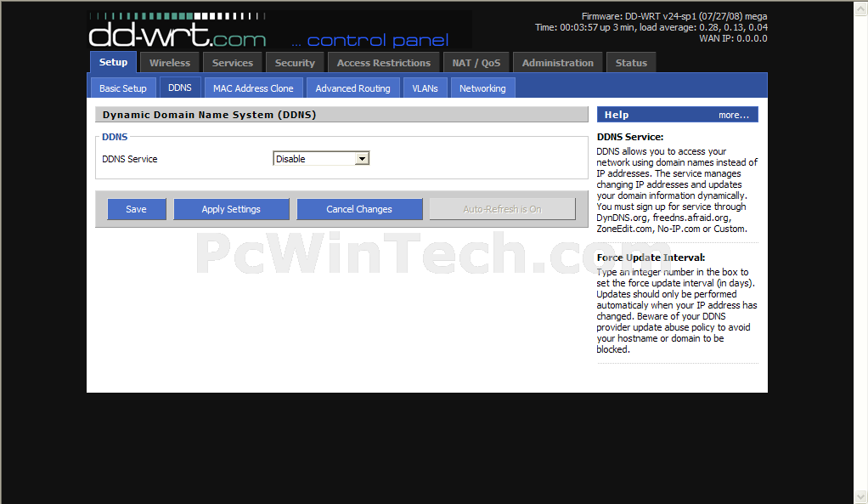Open the MAC Address Clone sub-tab
The width and height of the screenshot is (868, 504).
tap(253, 88)
